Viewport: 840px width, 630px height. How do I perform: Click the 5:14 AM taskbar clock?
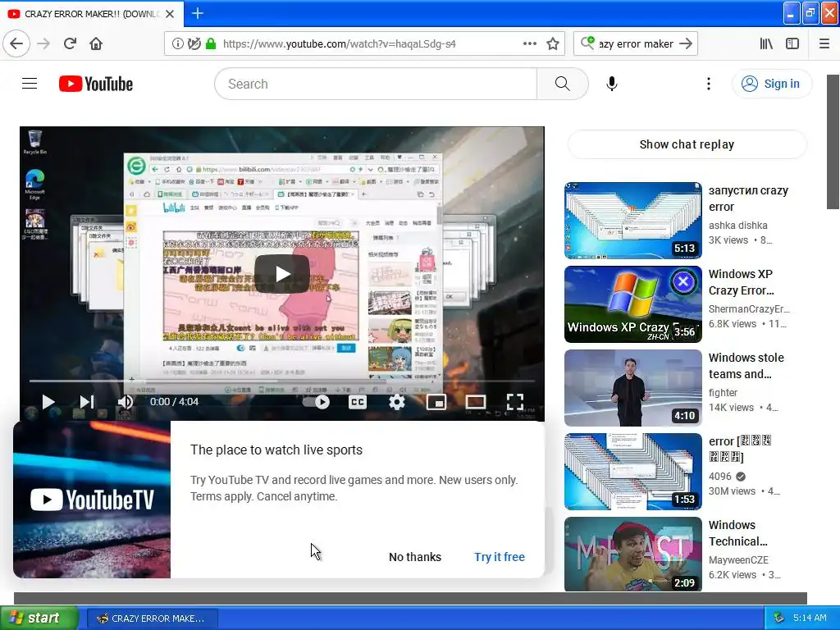click(810, 619)
